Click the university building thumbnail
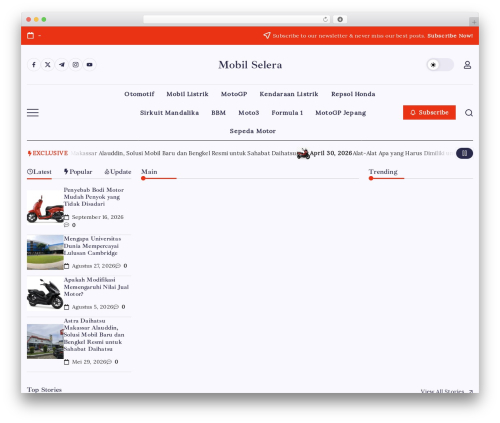500x423 pixels. coord(45,252)
